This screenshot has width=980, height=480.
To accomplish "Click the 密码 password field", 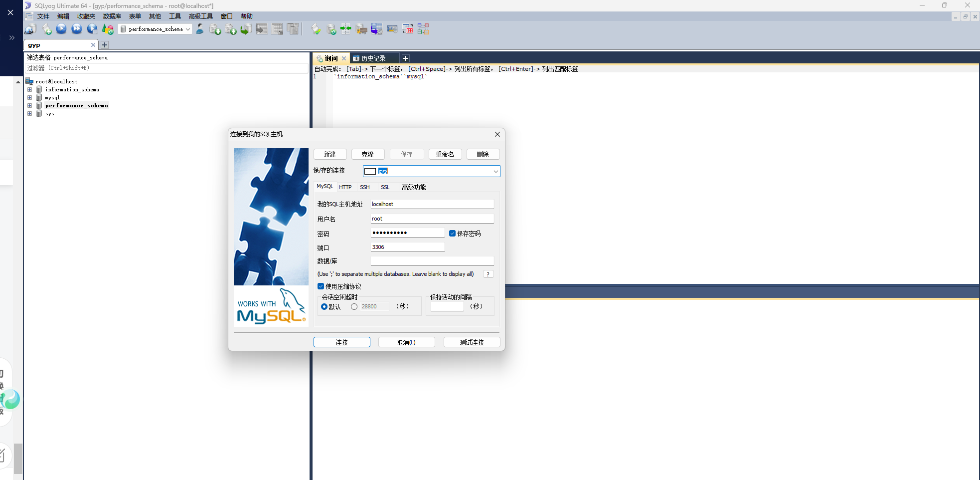I will click(x=407, y=233).
